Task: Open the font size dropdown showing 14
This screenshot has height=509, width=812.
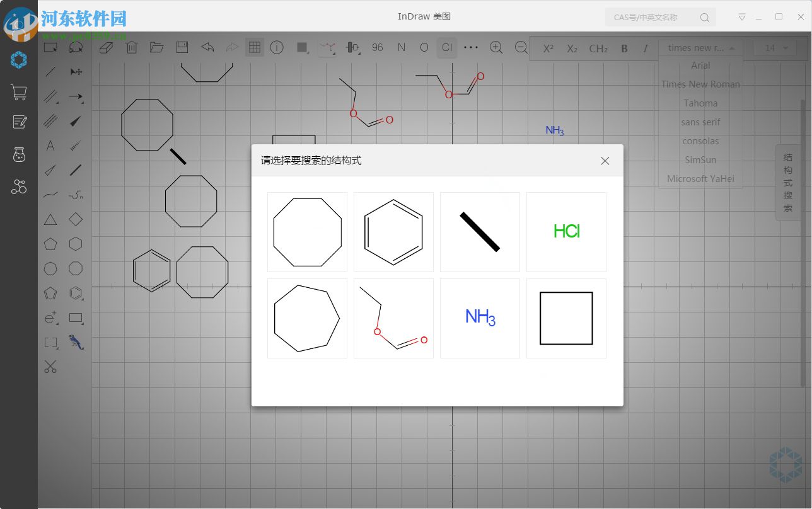Action: [x=774, y=48]
